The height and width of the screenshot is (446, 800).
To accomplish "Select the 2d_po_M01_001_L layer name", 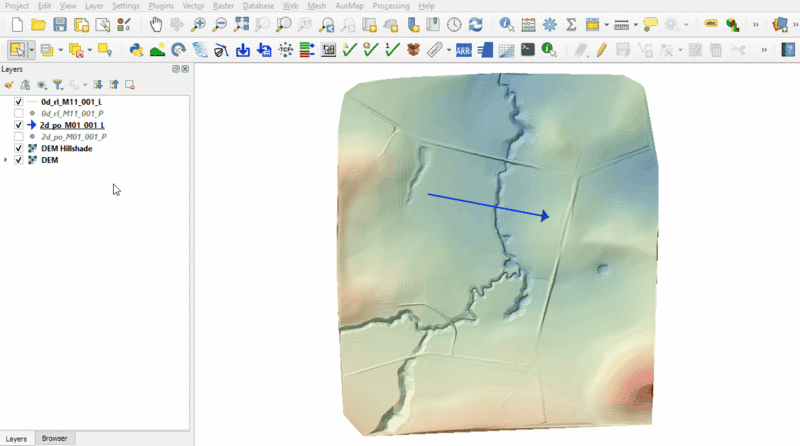I will coord(73,125).
